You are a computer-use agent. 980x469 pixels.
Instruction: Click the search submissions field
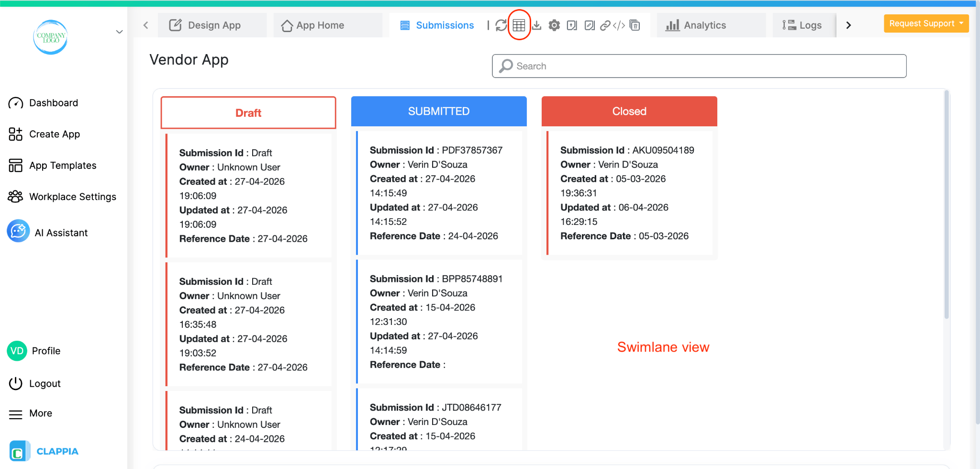(x=699, y=66)
